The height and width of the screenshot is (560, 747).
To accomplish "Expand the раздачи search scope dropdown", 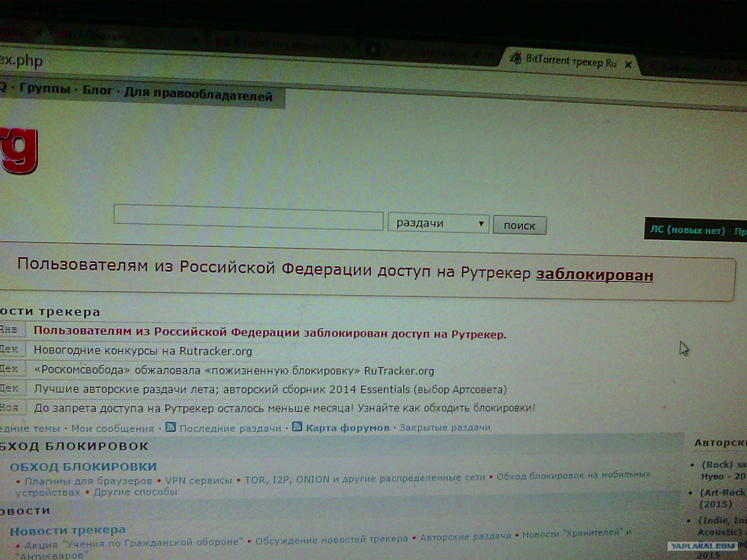I will 438,224.
